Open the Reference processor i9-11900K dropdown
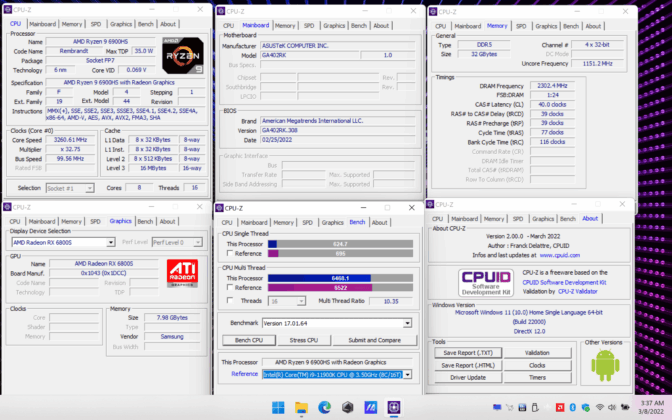The width and height of the screenshot is (672, 420). tap(337, 374)
